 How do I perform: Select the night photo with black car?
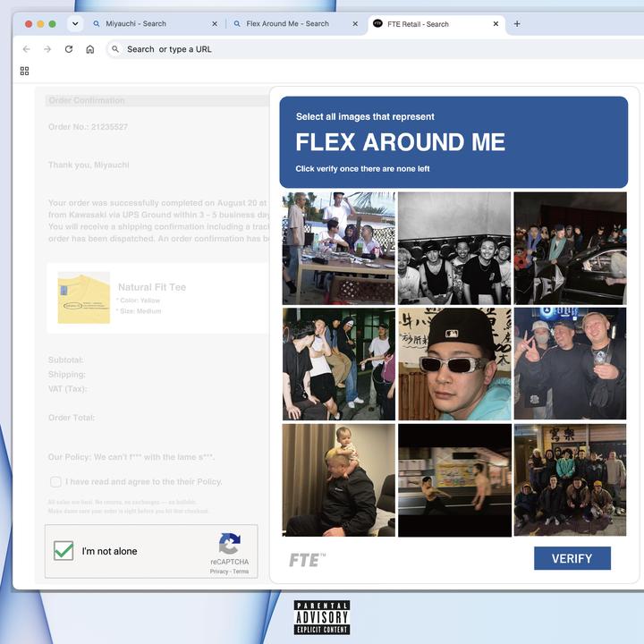[x=570, y=249]
